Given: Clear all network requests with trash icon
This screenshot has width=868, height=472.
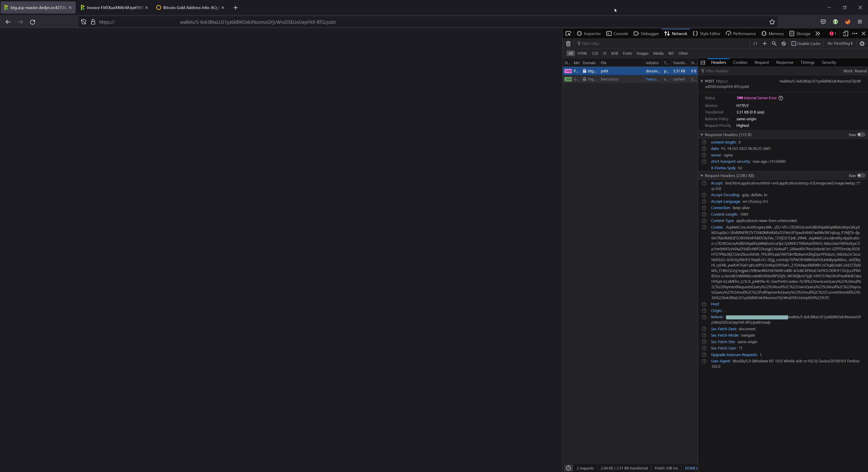Looking at the screenshot, I should [x=568, y=43].
